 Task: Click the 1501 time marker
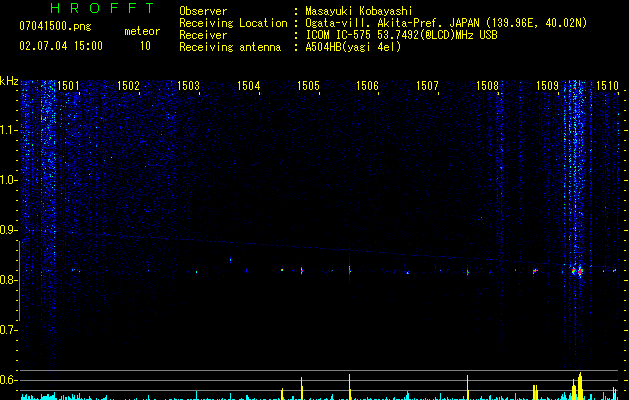pyautogui.click(x=68, y=86)
